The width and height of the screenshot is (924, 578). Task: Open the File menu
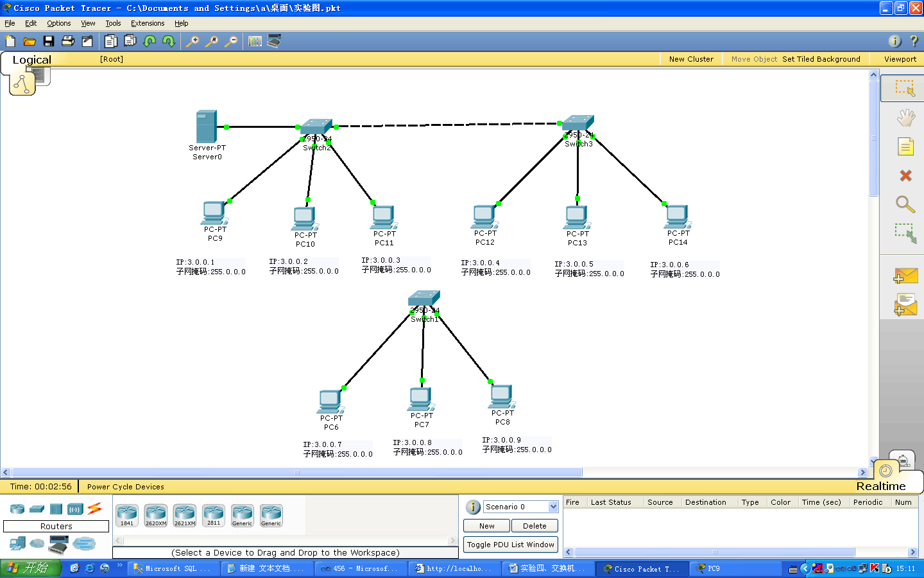click(x=10, y=23)
